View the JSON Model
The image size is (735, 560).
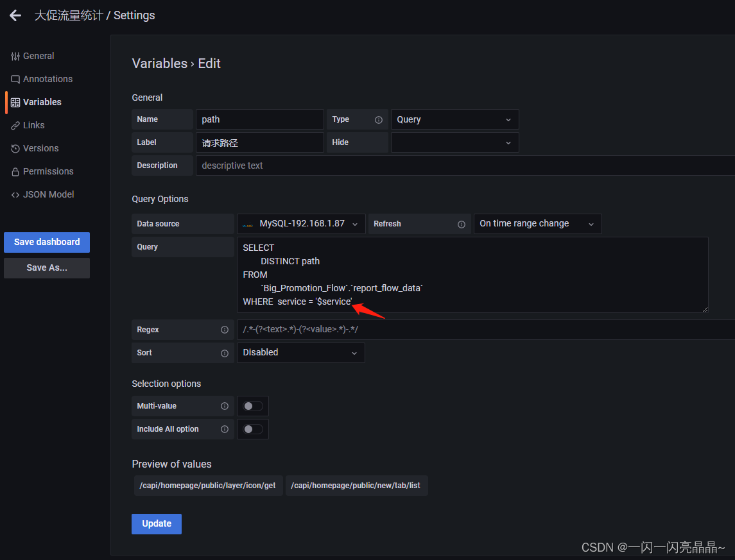pyautogui.click(x=48, y=194)
